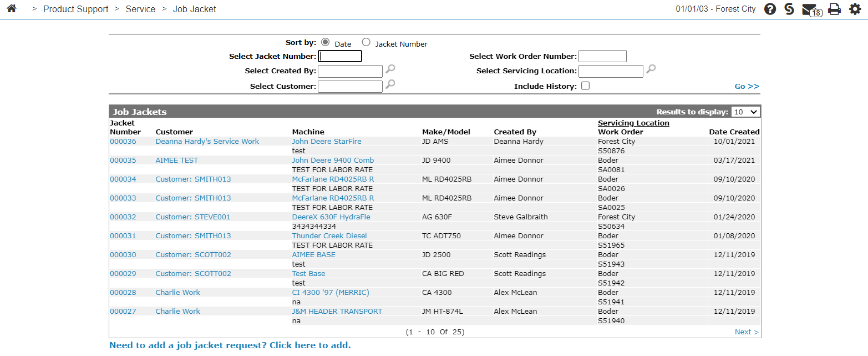
Task: Open machine John Deere StarFire
Action: coord(327,142)
